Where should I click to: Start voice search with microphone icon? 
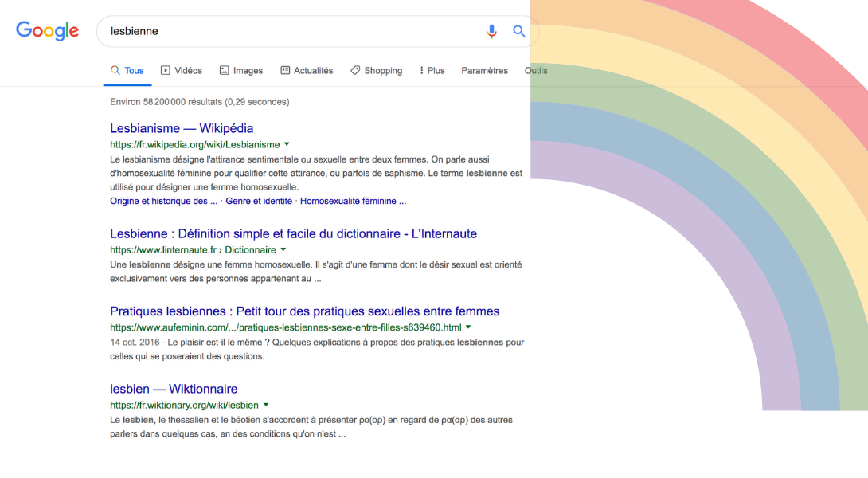click(491, 31)
